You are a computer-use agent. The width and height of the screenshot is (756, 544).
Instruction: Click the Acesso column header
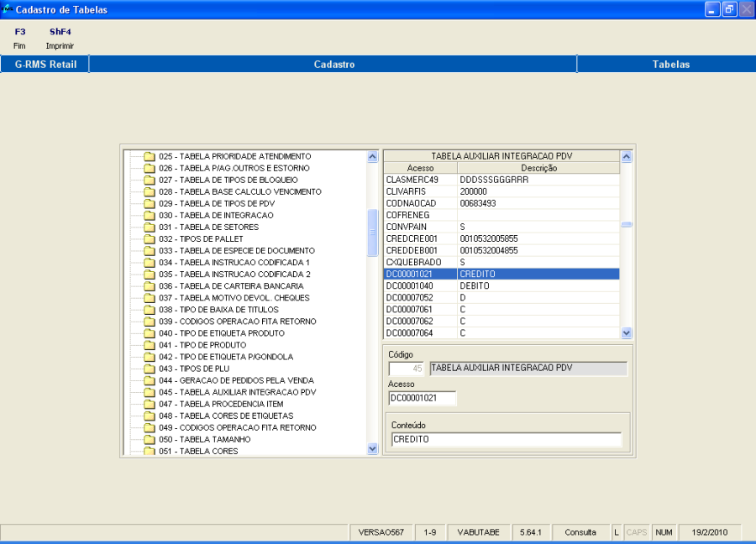(x=421, y=168)
